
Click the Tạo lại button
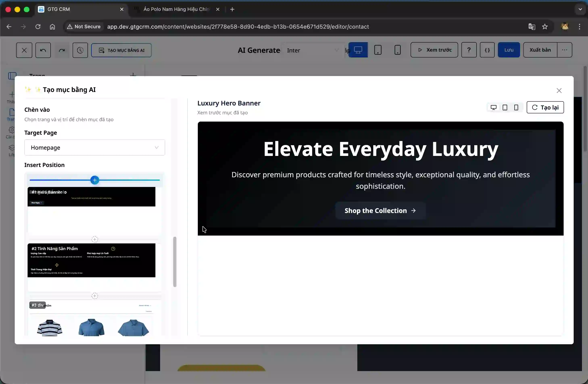(545, 107)
